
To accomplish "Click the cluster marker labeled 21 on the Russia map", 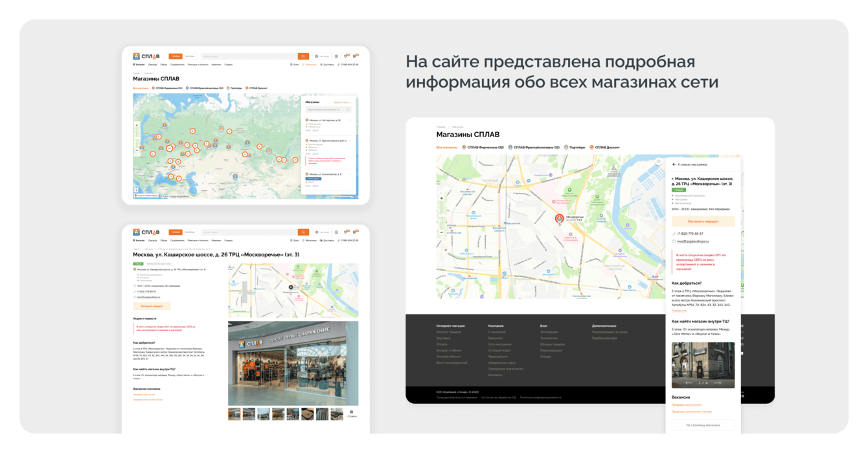I will point(169,148).
